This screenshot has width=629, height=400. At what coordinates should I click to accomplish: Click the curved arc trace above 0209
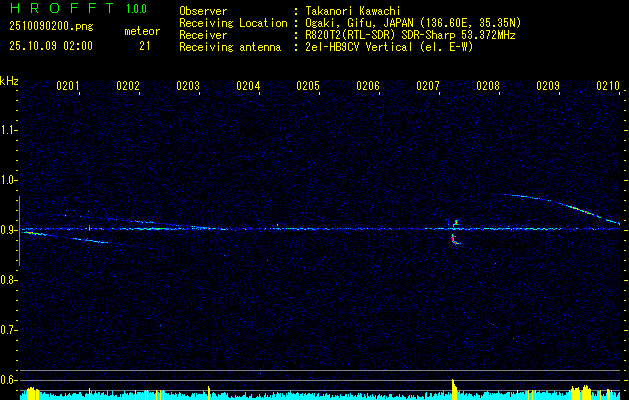click(550, 201)
